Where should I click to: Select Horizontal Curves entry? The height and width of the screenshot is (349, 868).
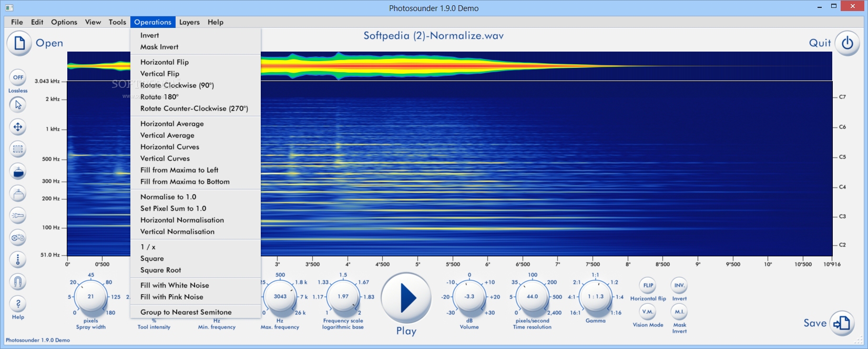click(196, 147)
